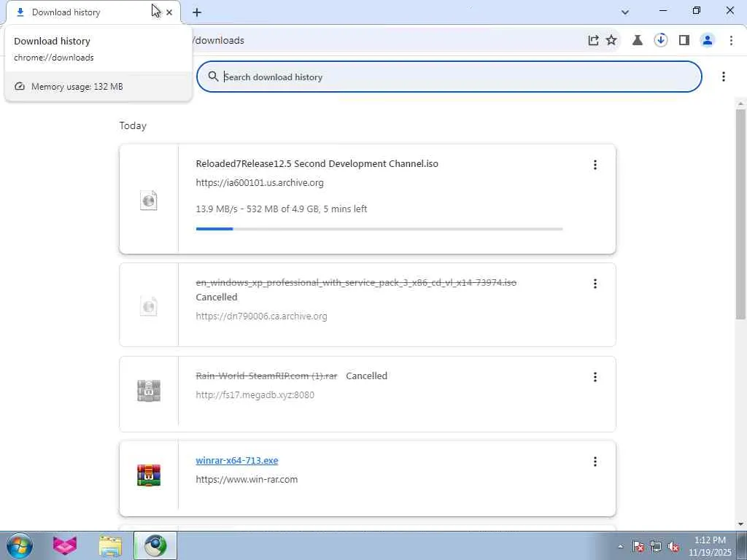
Task: Click the scrollbar up arrow
Action: coord(740,104)
